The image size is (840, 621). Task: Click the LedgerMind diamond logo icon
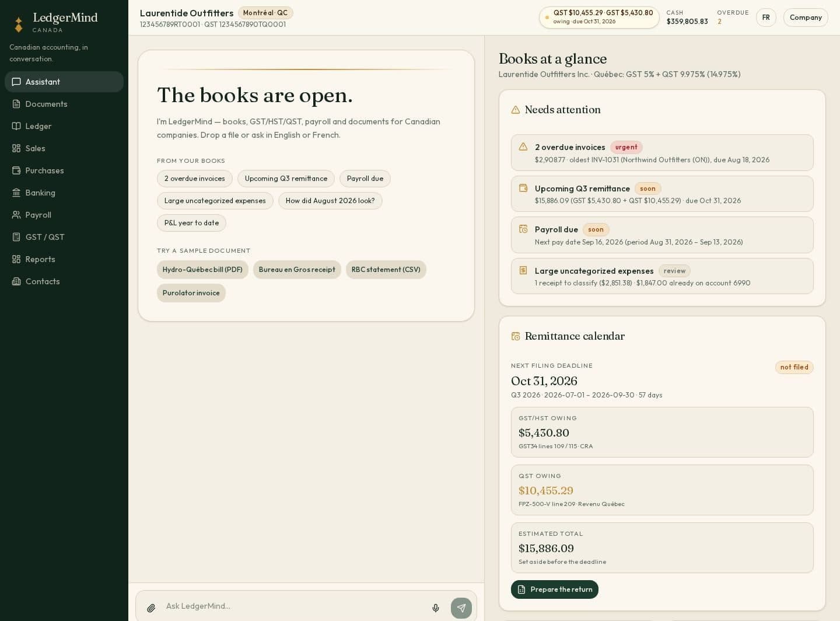pyautogui.click(x=19, y=24)
